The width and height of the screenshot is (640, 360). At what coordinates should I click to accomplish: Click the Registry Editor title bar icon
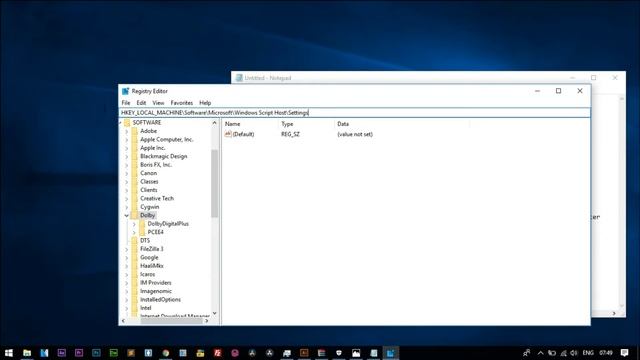125,91
